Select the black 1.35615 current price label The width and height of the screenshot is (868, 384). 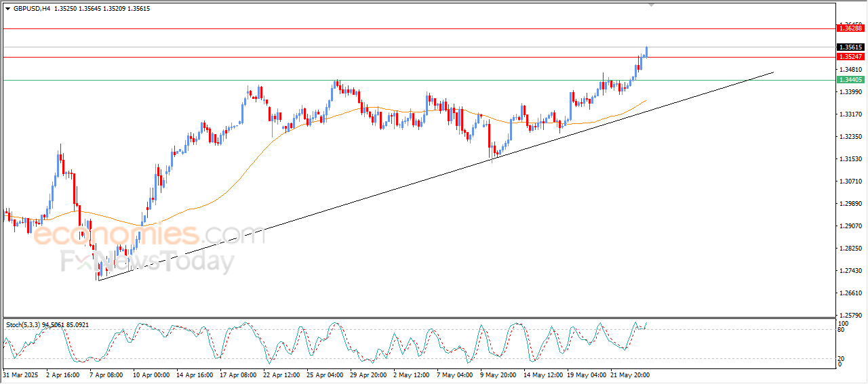(850, 47)
